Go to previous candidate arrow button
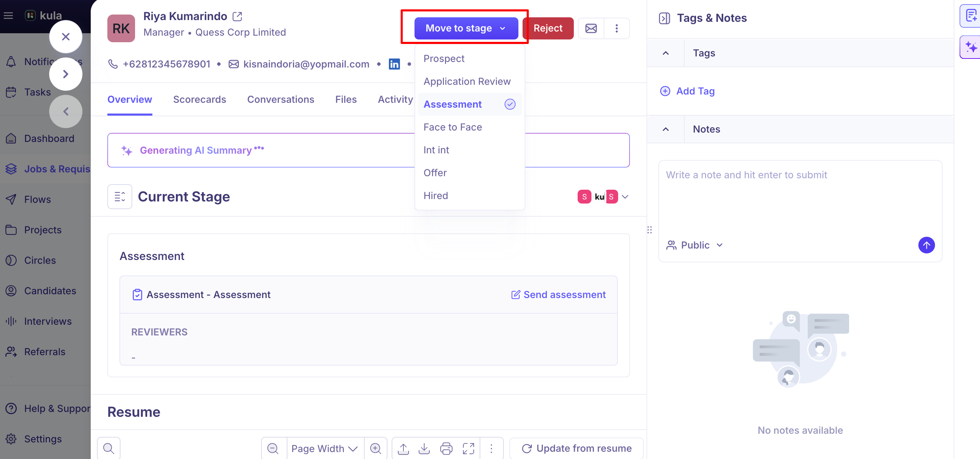980x459 pixels. coord(65,111)
